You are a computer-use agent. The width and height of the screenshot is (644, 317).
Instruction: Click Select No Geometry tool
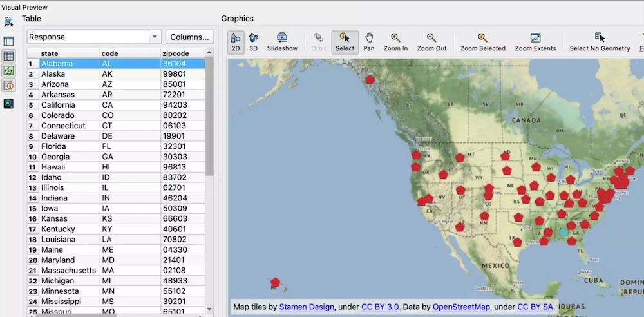tap(600, 42)
